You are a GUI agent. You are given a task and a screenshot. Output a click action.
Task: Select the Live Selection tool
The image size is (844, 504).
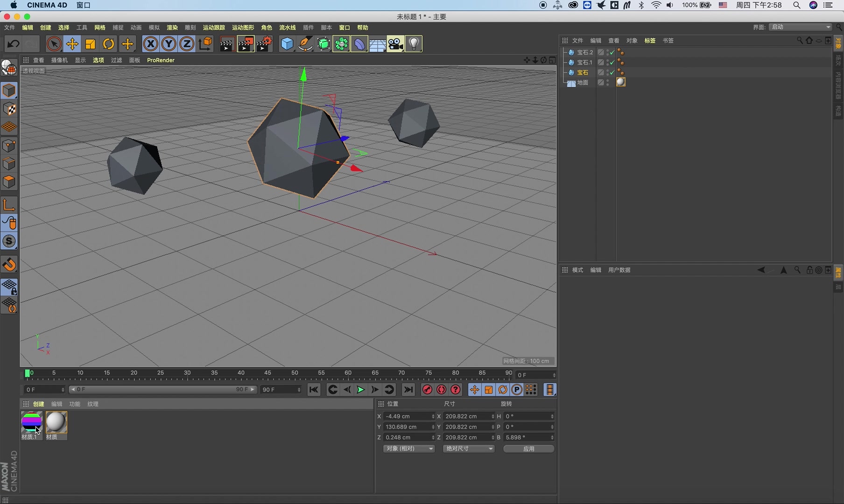[x=54, y=43]
